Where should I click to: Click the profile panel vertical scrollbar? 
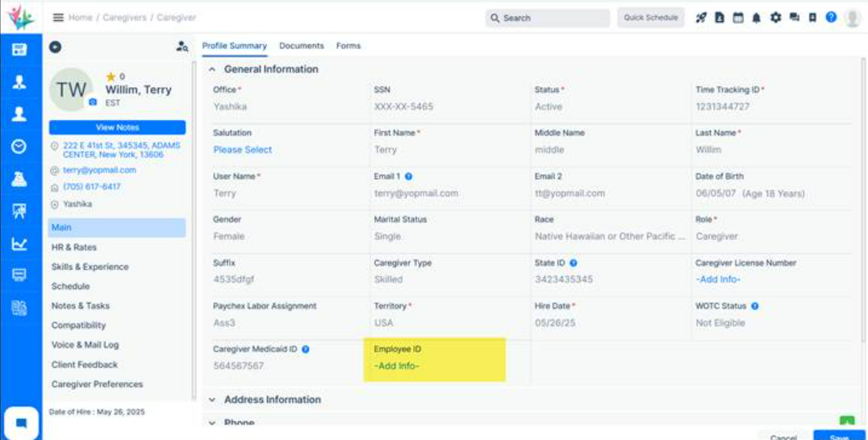(194, 230)
